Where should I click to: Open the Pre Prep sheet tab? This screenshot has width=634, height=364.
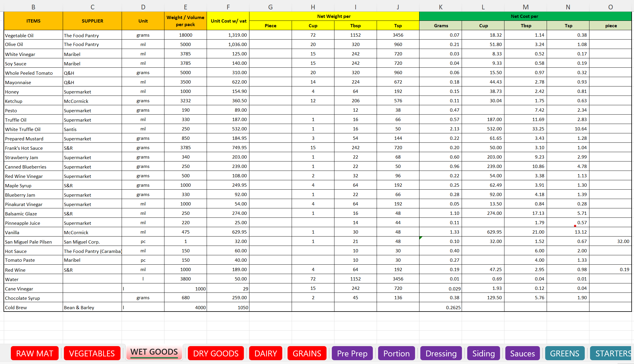tap(352, 353)
